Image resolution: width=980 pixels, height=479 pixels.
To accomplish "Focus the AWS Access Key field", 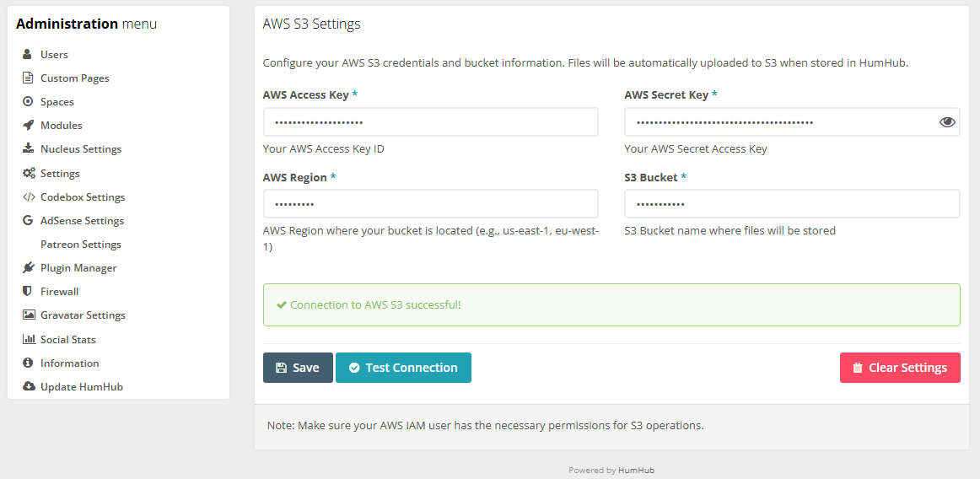I will [x=431, y=122].
